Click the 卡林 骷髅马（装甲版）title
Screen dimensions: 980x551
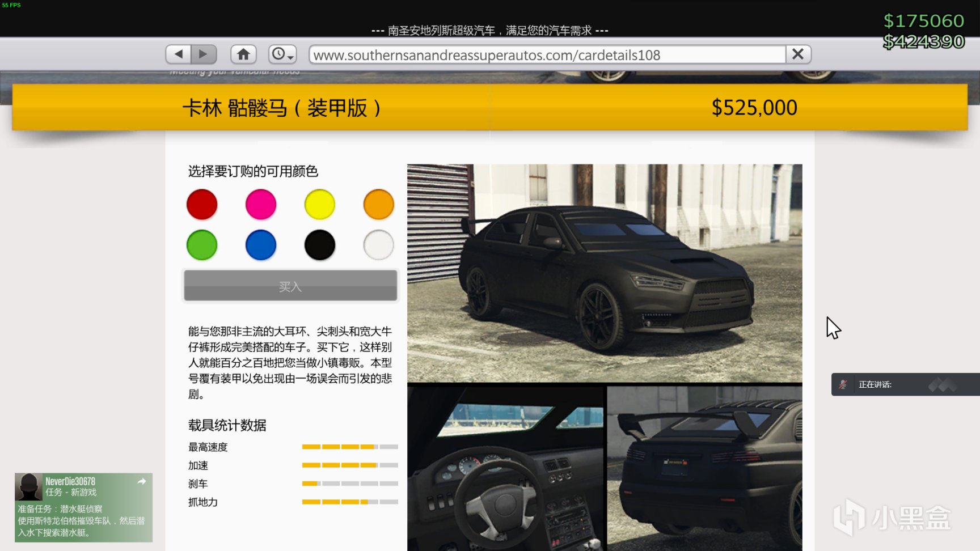tap(282, 108)
